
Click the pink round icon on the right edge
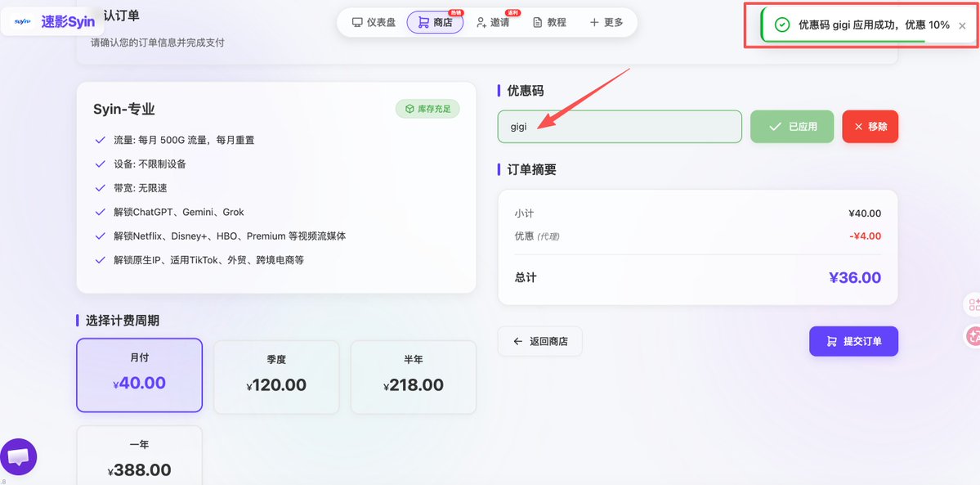click(973, 336)
